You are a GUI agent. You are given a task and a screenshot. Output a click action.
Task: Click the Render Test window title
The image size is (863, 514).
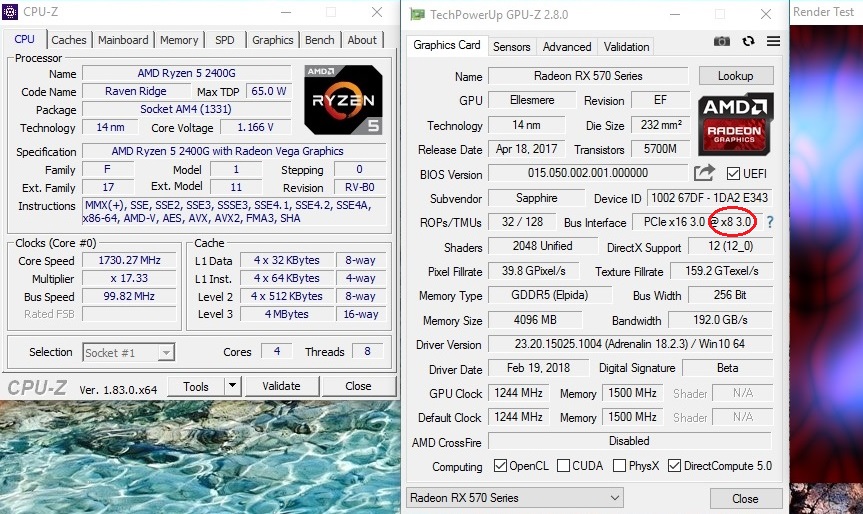[823, 12]
